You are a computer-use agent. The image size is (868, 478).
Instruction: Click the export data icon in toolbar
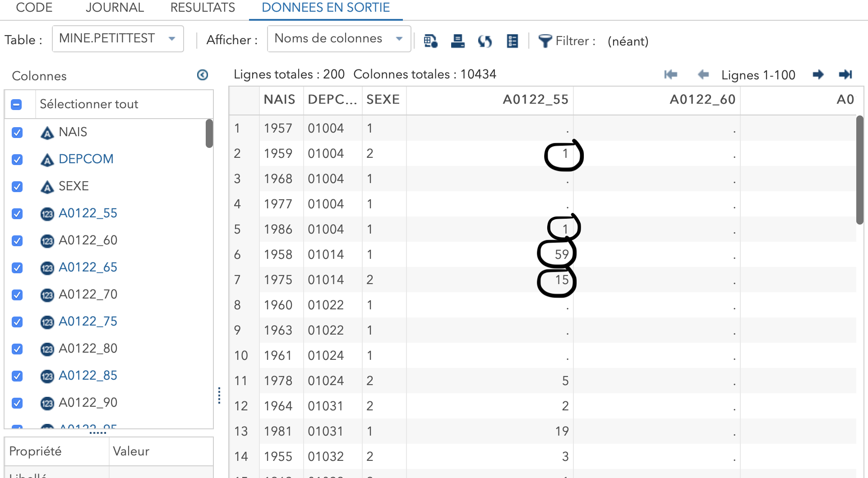click(458, 41)
